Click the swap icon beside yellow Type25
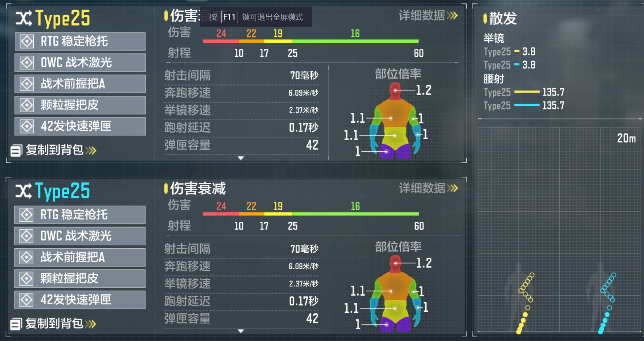 click(x=24, y=18)
